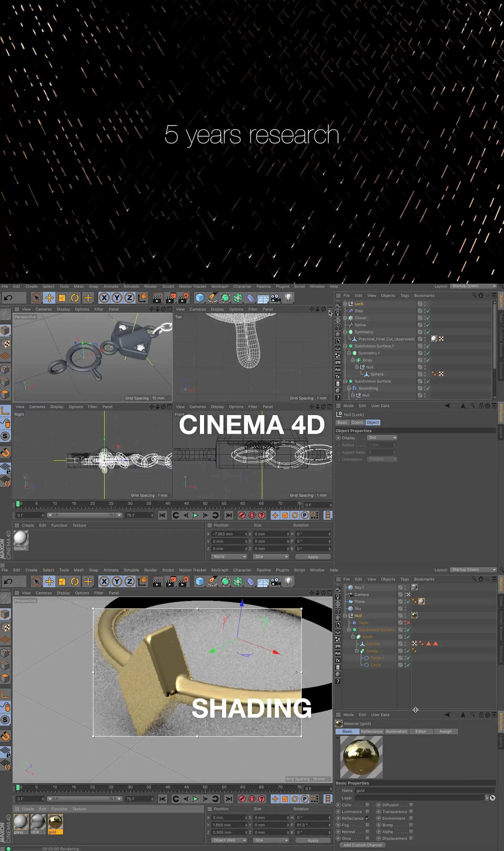Enable Transparency channel checkbox
This screenshot has width=504, height=851.
[x=411, y=812]
